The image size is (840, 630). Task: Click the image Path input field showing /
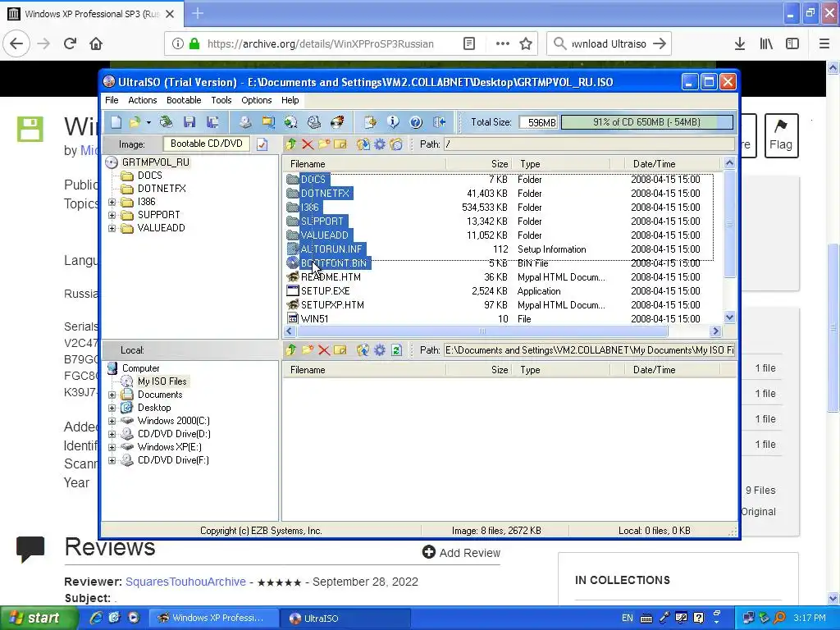tap(589, 144)
